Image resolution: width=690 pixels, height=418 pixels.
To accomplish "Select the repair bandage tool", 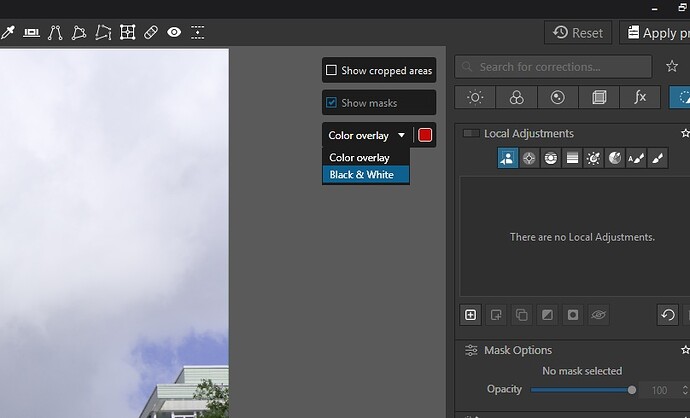I will pos(151,32).
